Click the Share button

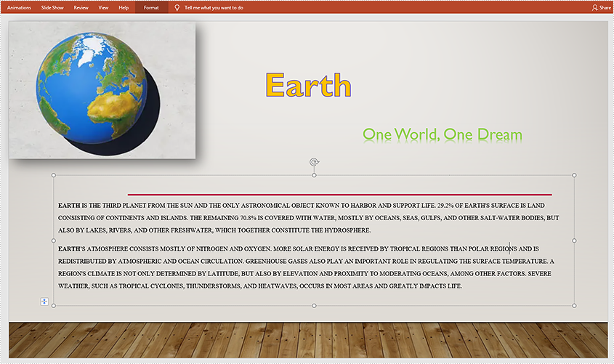(601, 7)
